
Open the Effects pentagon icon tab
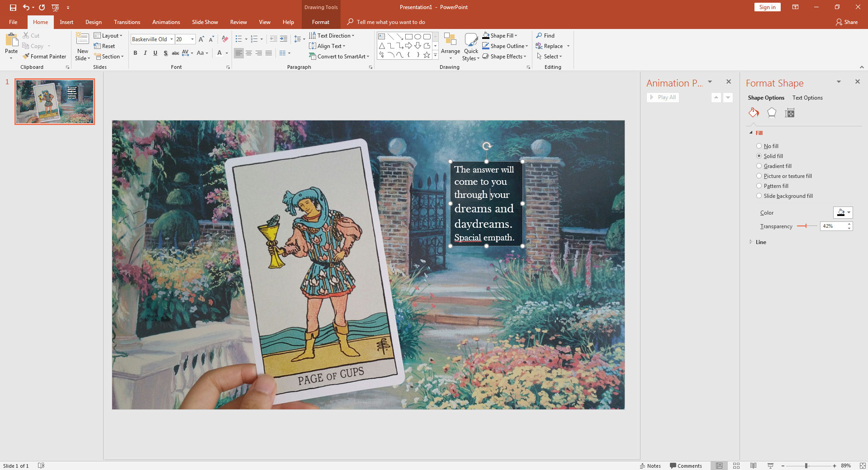tap(772, 113)
